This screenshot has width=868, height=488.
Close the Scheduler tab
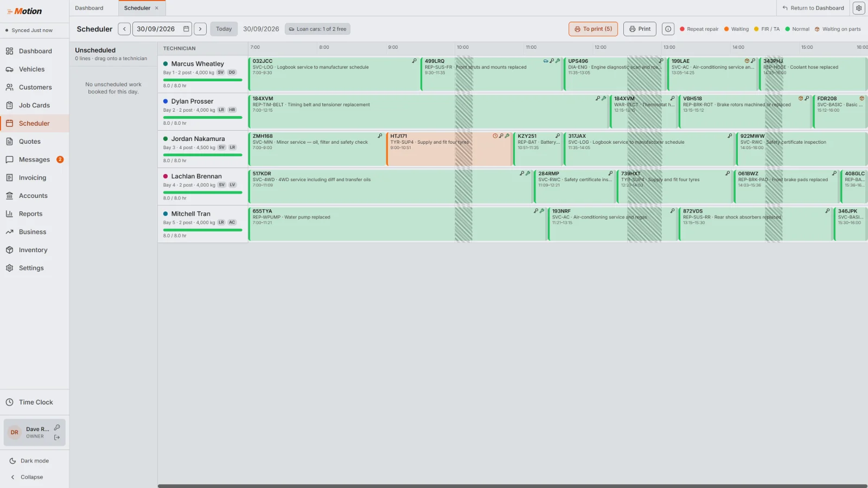click(x=157, y=8)
